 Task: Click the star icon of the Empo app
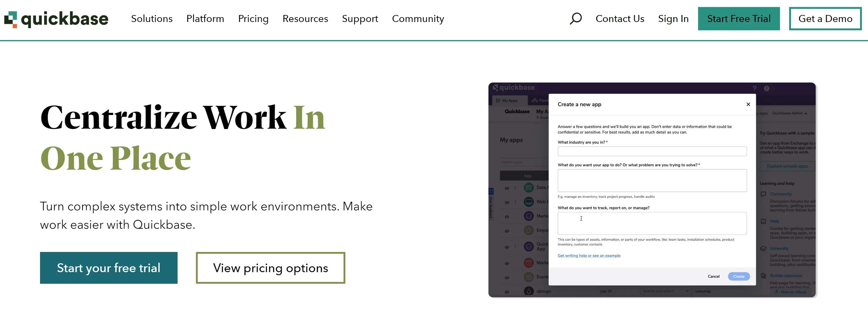coord(529,230)
